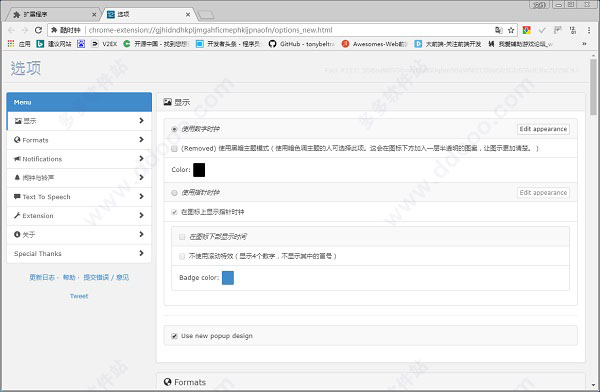Select the 使用数字时钟 radio button

174,129
